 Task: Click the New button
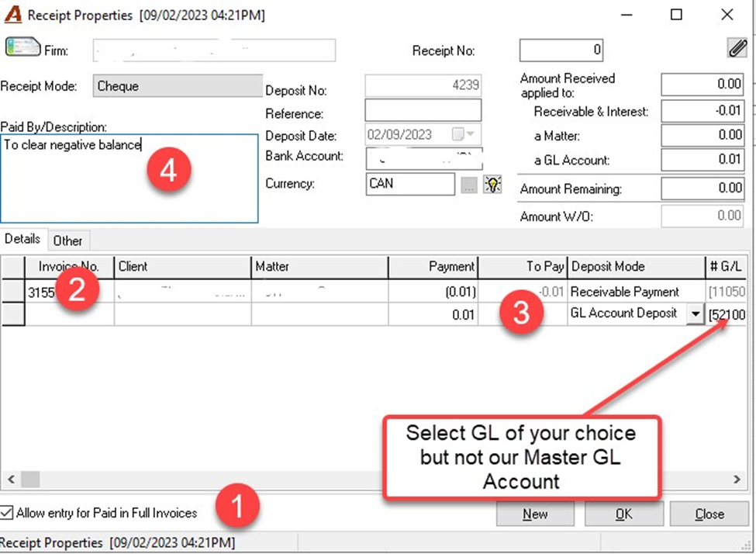tap(535, 514)
